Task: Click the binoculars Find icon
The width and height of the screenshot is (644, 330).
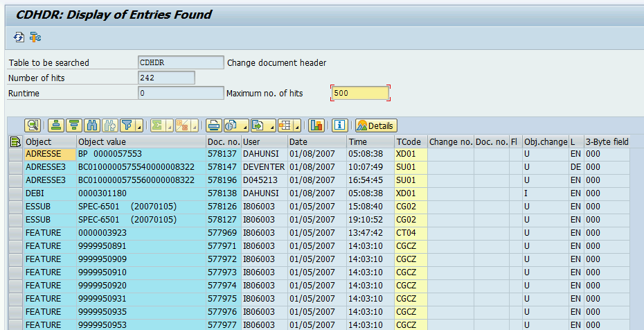Action: click(x=92, y=125)
